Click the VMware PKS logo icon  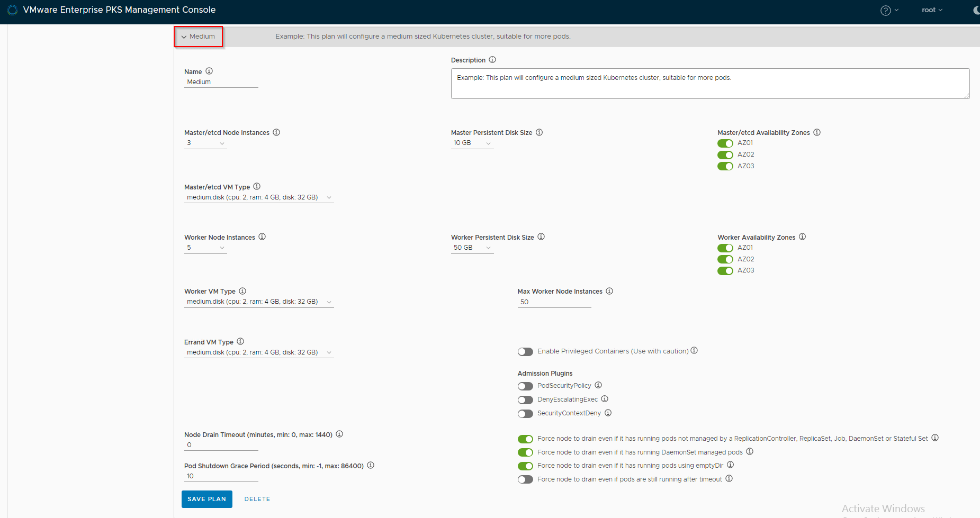[13, 10]
